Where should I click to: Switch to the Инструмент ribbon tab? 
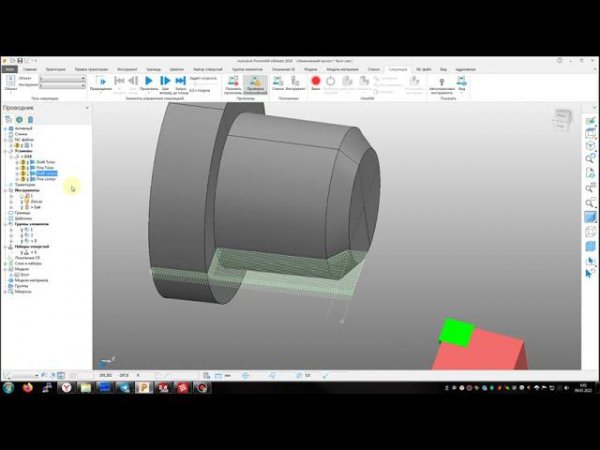127,69
